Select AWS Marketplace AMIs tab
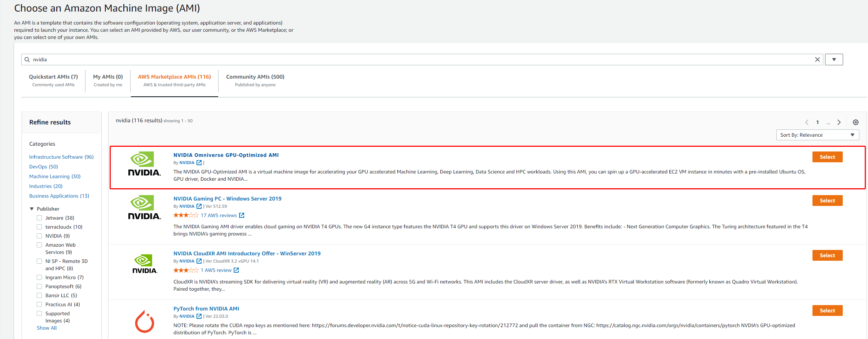 [175, 80]
